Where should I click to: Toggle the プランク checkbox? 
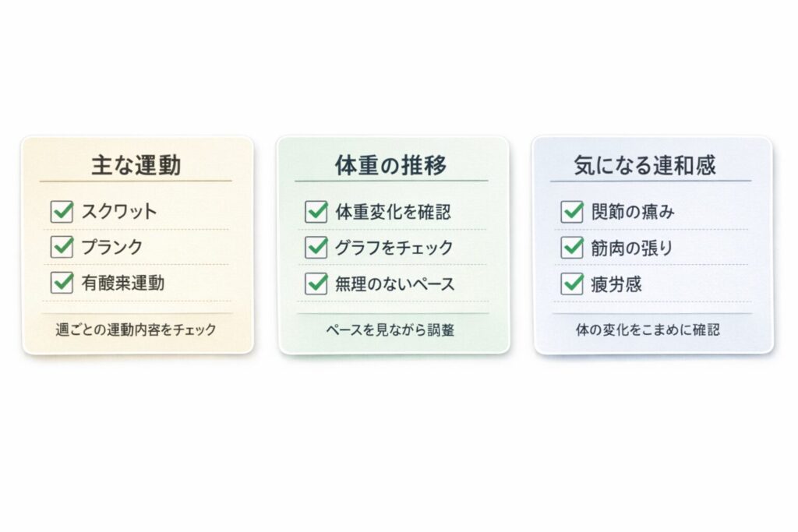[62, 247]
